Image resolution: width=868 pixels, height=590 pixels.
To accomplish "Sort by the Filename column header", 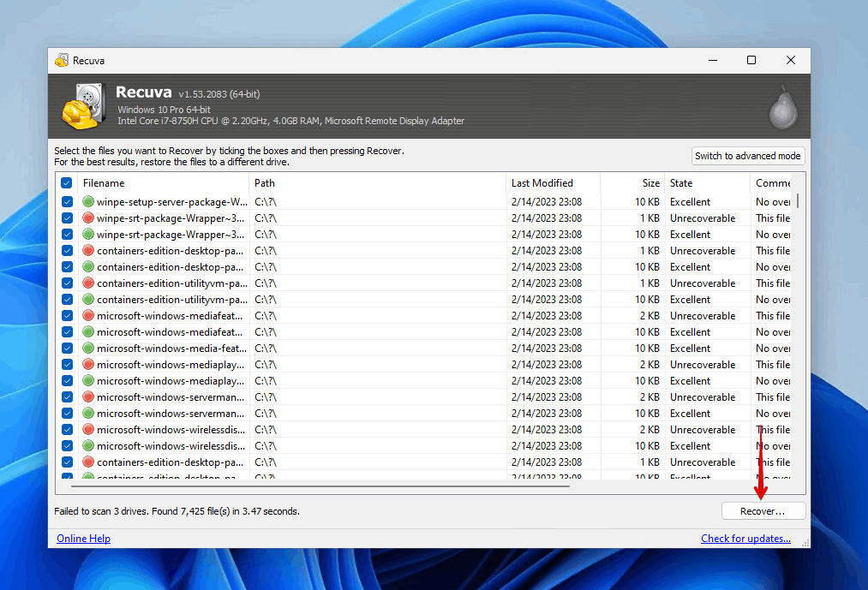I will point(164,183).
